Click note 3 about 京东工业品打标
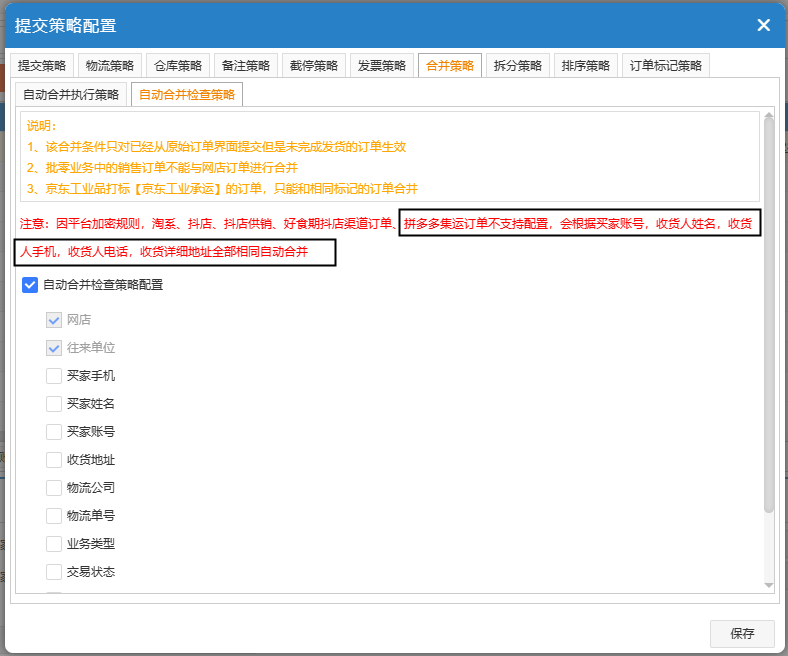788x656 pixels. click(222, 189)
